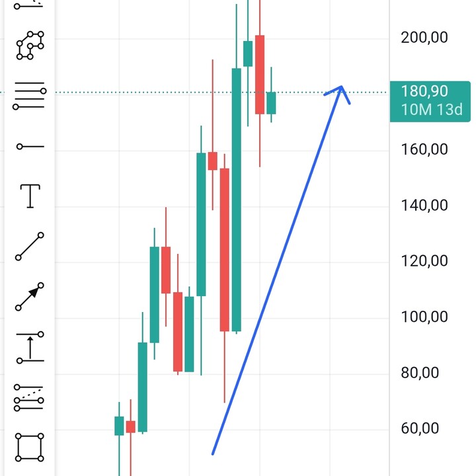The image size is (476, 476).
Task: Select the Rectangle shape tool
Action: tap(30, 448)
